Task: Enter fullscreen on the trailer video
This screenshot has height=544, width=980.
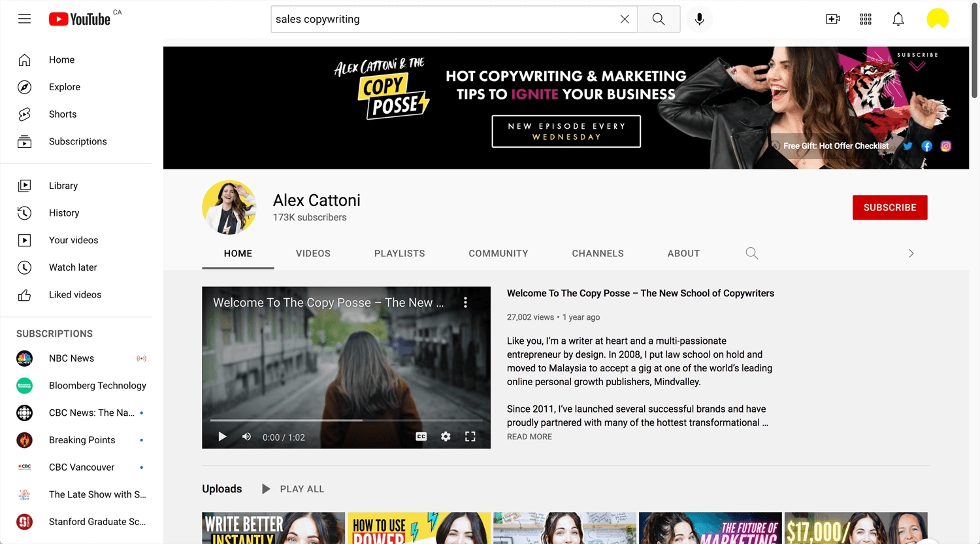Action: click(x=470, y=437)
